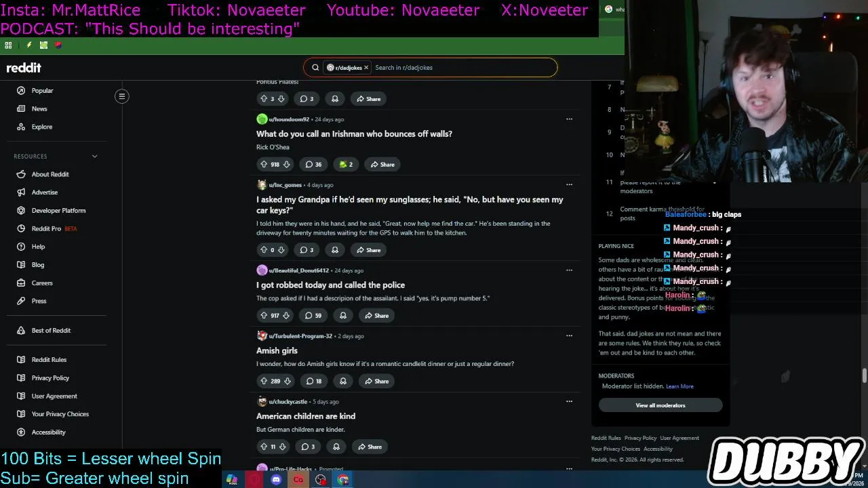This screenshot has height=488, width=868.
Task: Go to News in sidebar
Action: [x=39, y=109]
